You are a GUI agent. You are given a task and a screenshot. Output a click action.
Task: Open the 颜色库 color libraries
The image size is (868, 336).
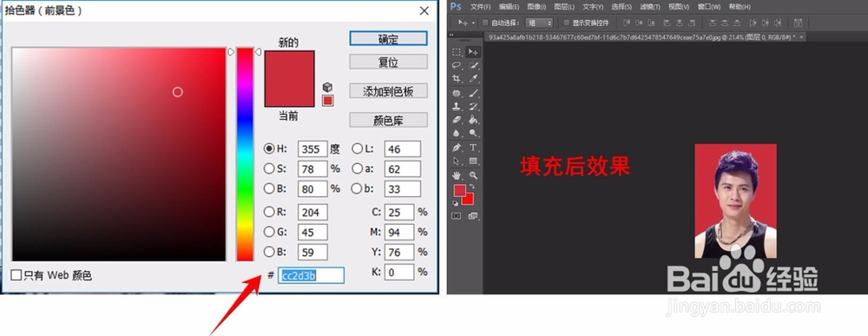[388, 120]
